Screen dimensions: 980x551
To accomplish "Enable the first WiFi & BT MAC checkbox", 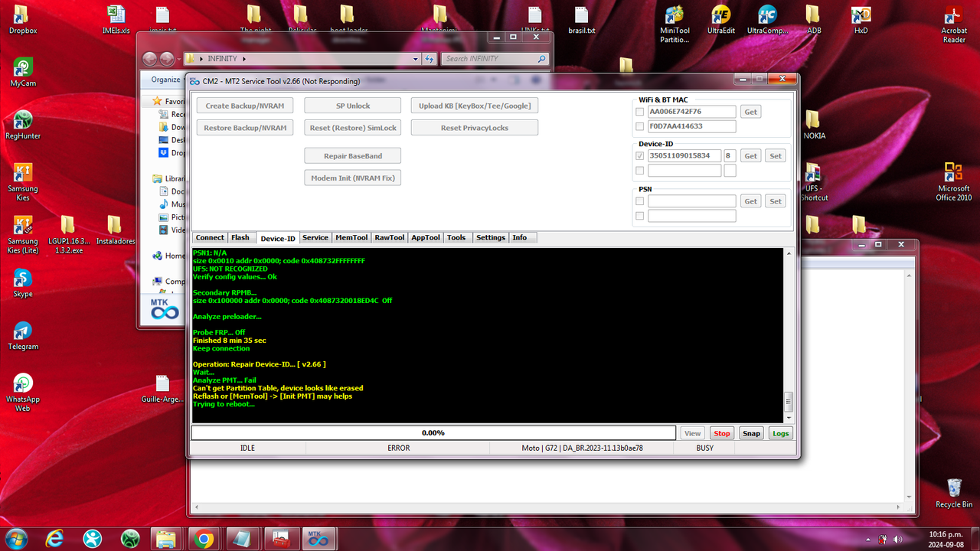I will click(x=639, y=111).
